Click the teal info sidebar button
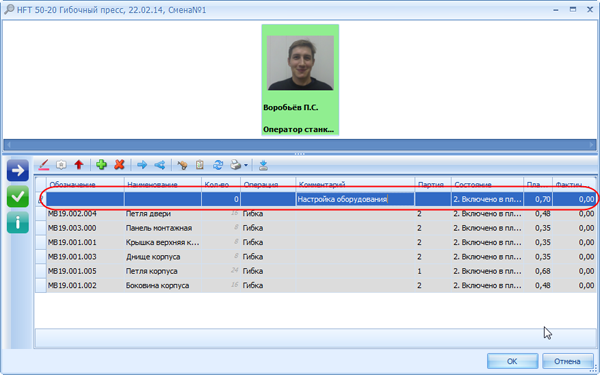 [x=18, y=222]
